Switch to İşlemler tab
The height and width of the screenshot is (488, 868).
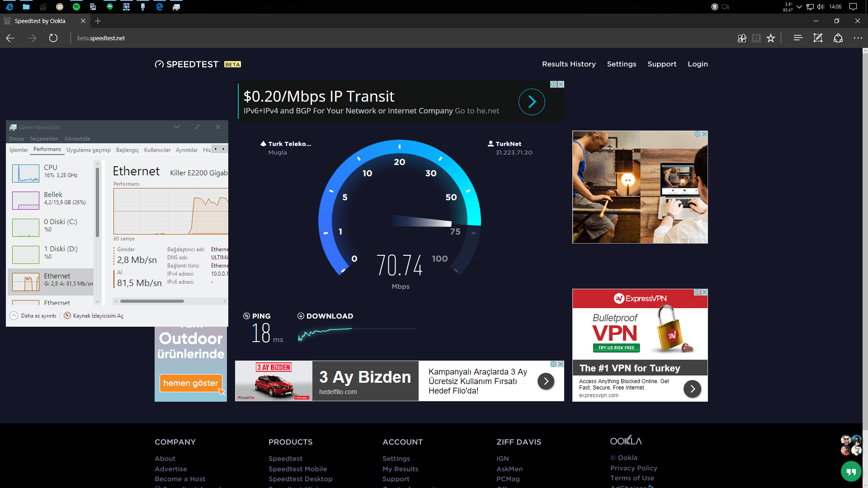[x=19, y=150]
